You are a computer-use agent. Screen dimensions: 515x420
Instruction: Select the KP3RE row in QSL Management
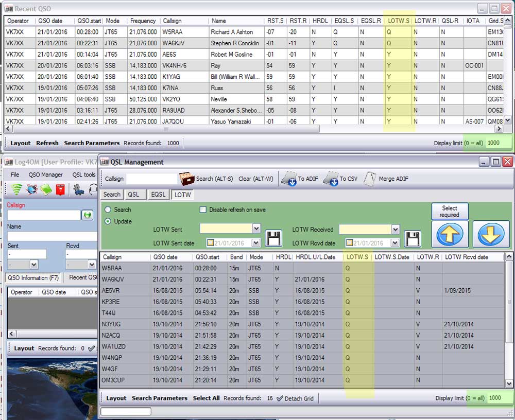point(302,302)
